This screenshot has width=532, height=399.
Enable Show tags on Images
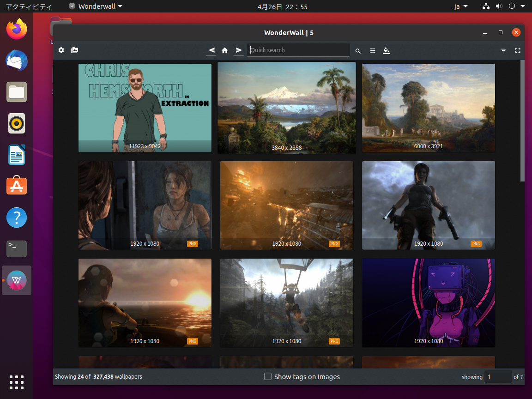tap(268, 376)
